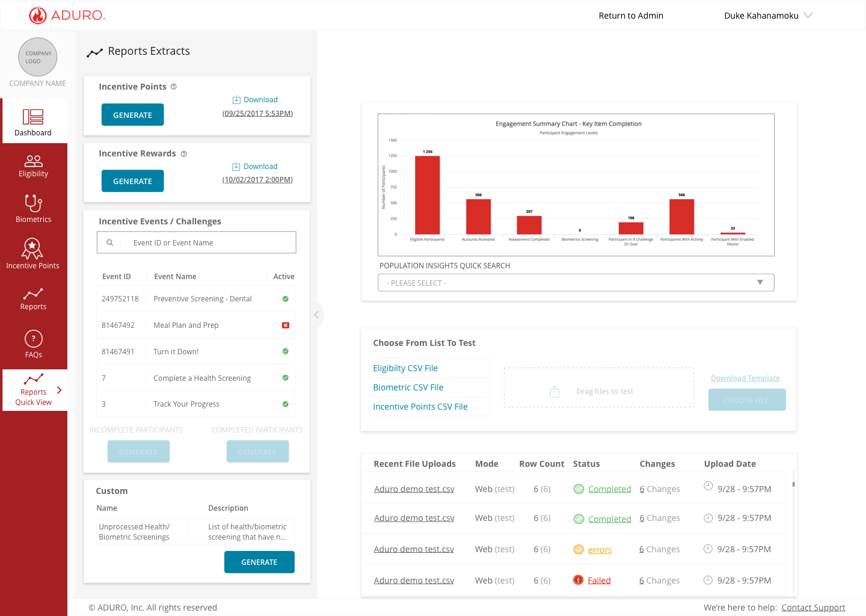
Task: Click the Incentive Points help info icon
Action: click(174, 87)
